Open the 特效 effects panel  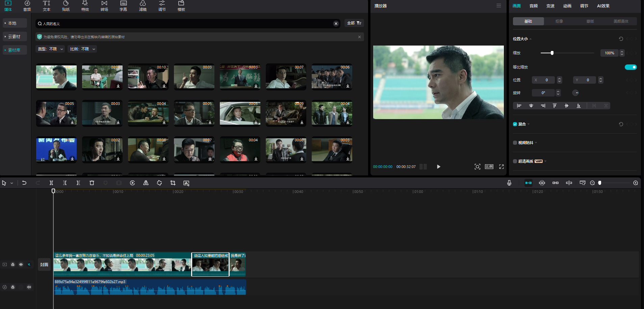(x=85, y=6)
